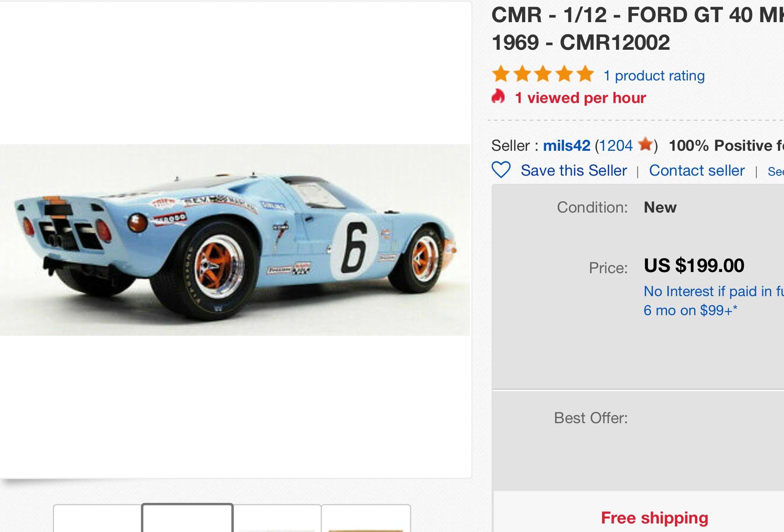
Task: Click the five-star rating icons
Action: (x=543, y=74)
